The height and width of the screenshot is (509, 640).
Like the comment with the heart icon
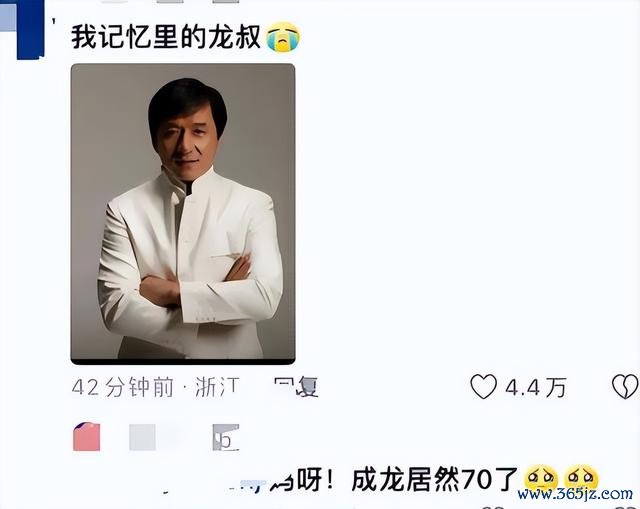pyautogui.click(x=483, y=386)
